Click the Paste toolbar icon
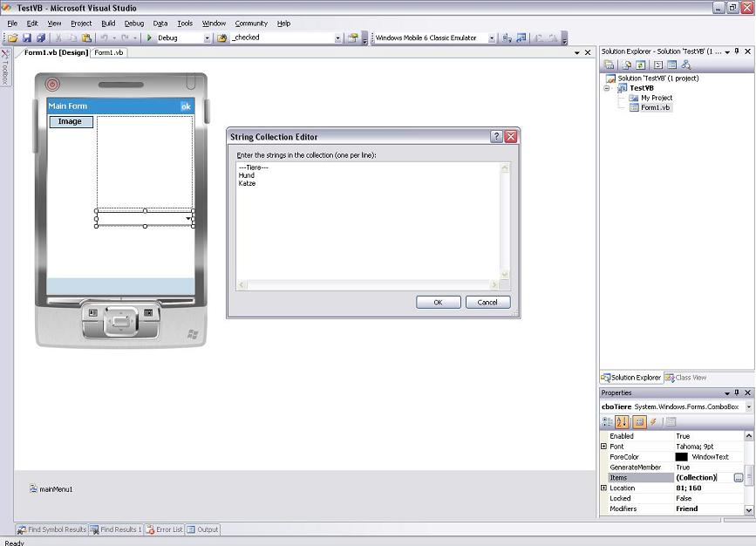This screenshot has width=756, height=546. point(86,38)
